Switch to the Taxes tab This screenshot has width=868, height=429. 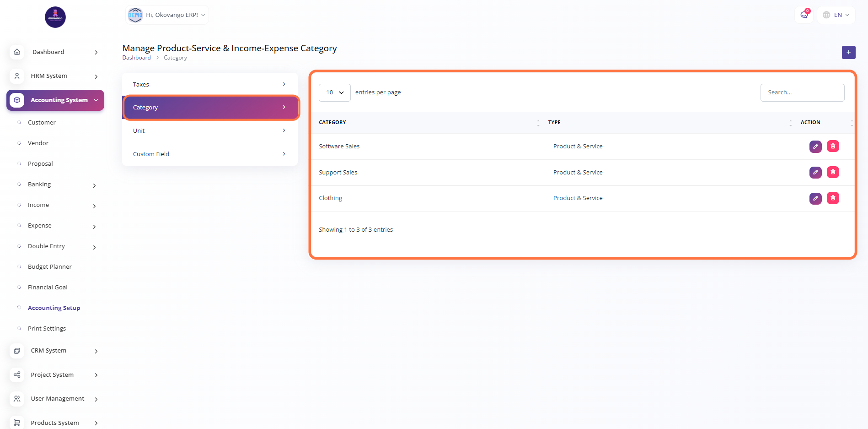click(209, 85)
